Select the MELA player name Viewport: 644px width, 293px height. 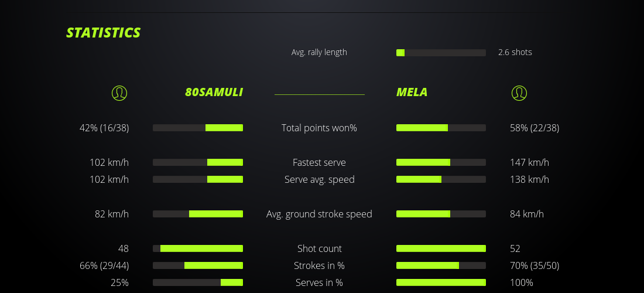pos(412,92)
